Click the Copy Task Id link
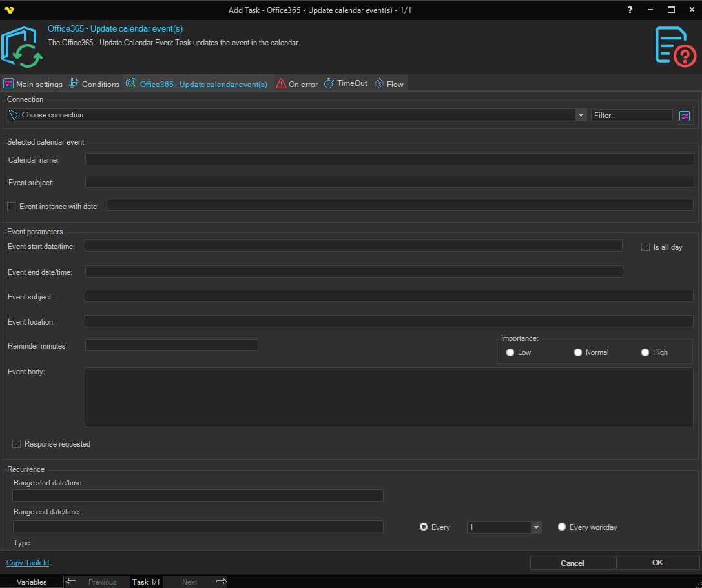702x588 pixels. point(28,563)
